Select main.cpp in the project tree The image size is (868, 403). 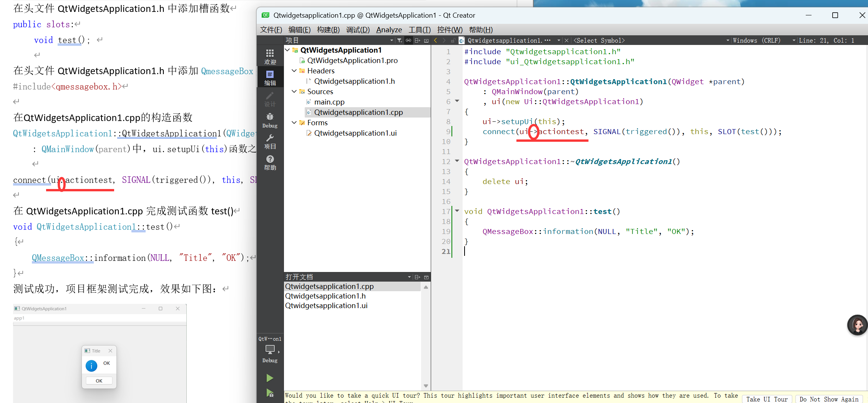click(329, 102)
